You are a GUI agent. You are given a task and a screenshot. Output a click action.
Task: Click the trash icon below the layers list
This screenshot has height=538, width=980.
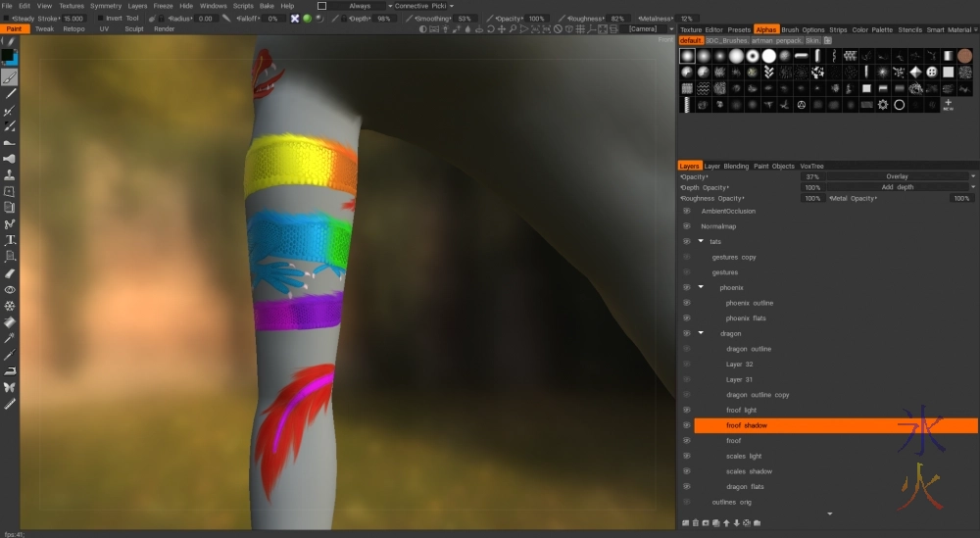697,523
